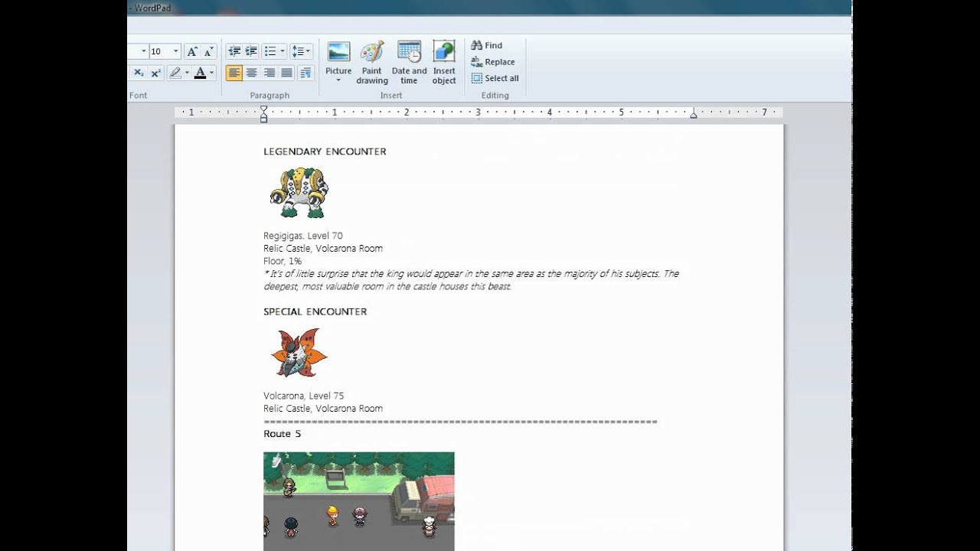The image size is (980, 551).
Task: Open the bullet list style dropdown arrow
Action: (283, 51)
